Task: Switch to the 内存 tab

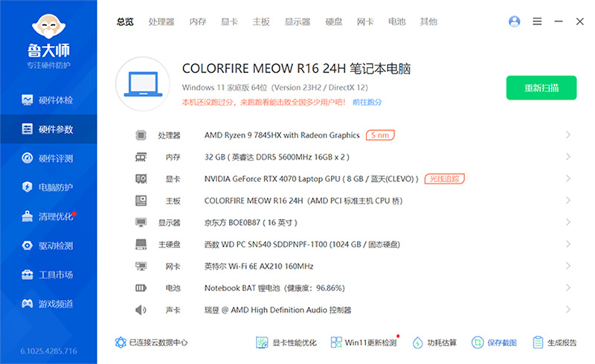Action: pos(198,22)
